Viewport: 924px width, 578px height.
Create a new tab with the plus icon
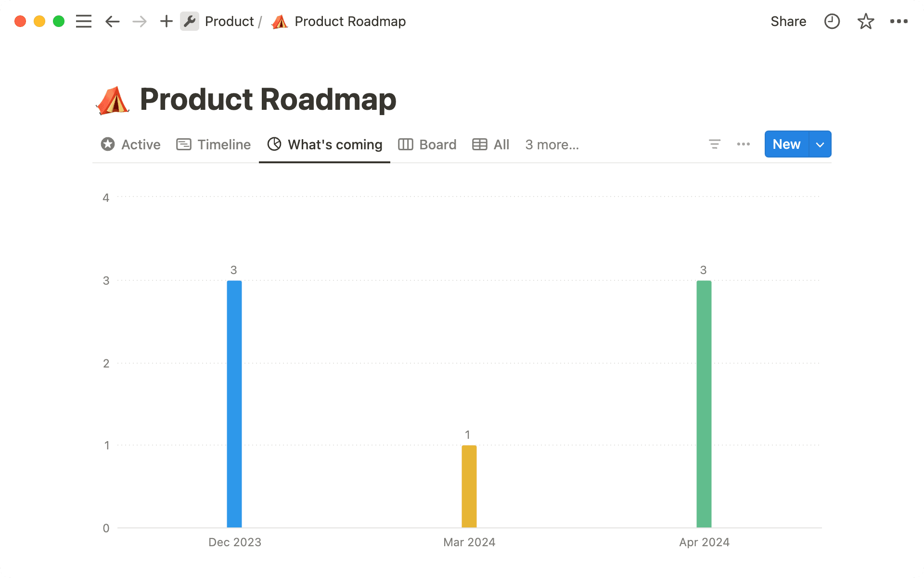(166, 21)
